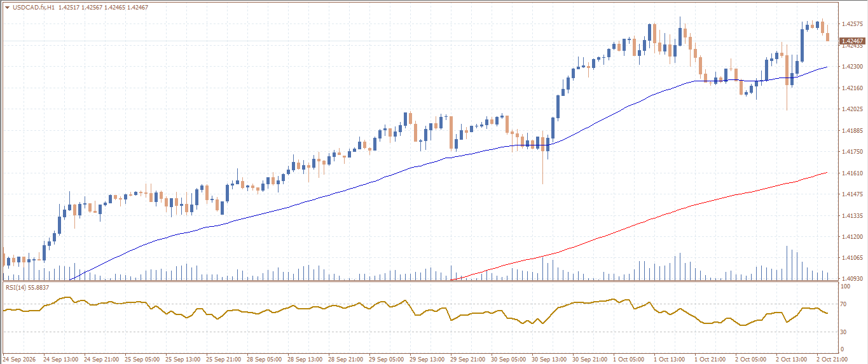Screen dimensions: 868x364
Task: Click the 1.42300 price axis label
Action: pyautogui.click(x=852, y=67)
